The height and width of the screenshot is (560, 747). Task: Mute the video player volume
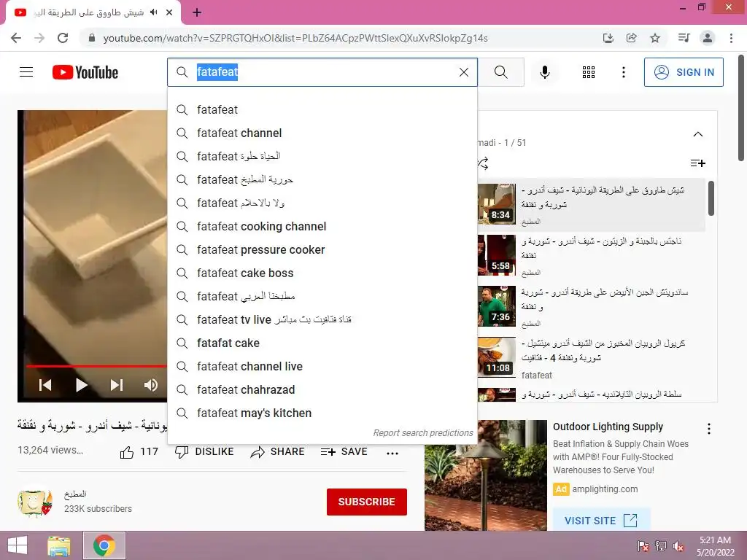point(151,385)
